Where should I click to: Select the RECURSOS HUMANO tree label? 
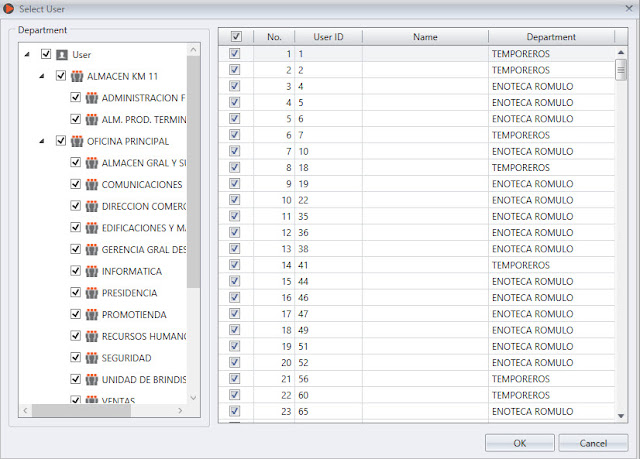click(x=144, y=336)
